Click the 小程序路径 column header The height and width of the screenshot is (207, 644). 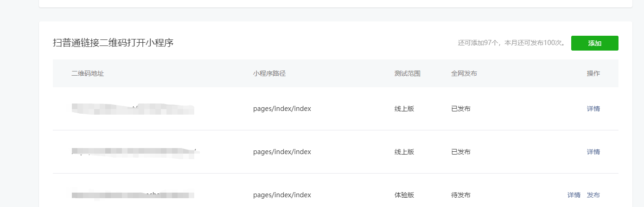click(x=269, y=73)
